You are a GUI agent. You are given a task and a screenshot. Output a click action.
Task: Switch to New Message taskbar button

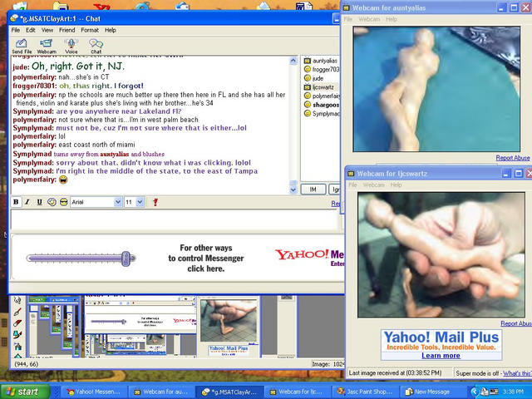point(432,392)
